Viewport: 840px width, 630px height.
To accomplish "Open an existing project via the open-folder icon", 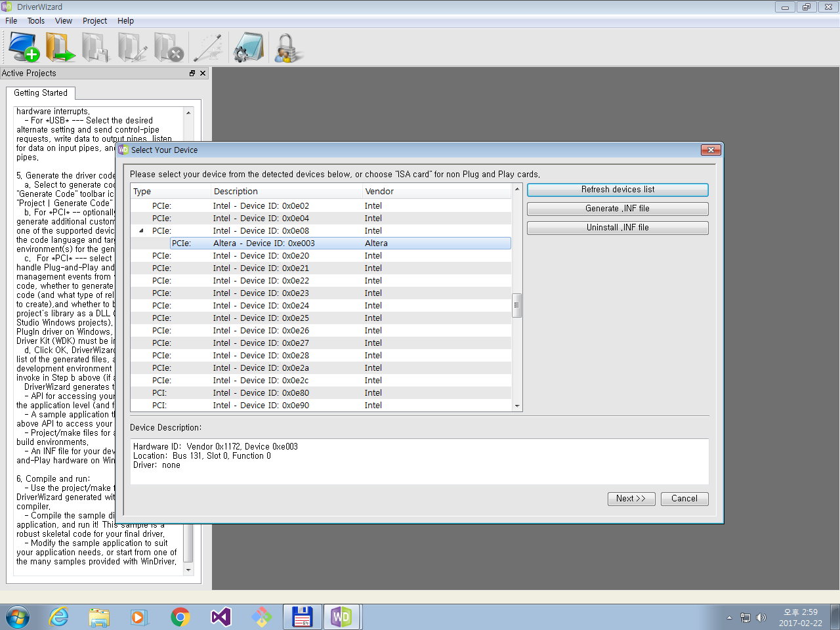I will tap(60, 47).
